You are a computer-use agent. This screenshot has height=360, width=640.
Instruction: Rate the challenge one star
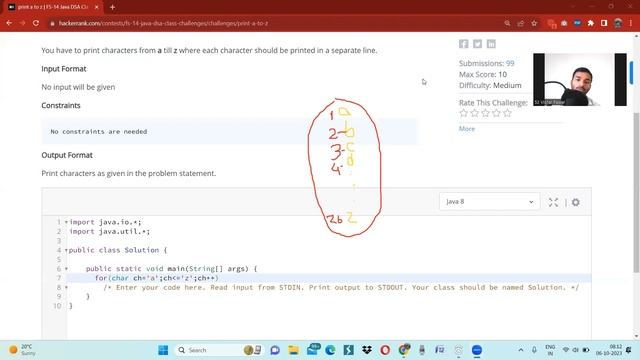coord(463,113)
